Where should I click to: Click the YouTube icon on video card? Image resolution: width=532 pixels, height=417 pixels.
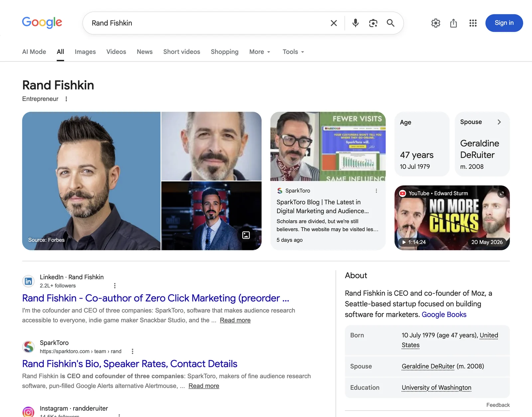pos(402,193)
